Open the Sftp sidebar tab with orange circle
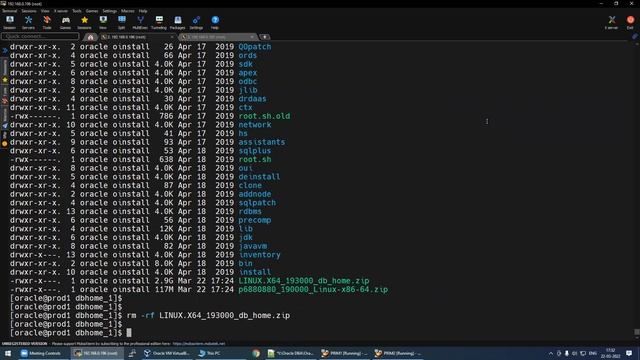 click(4, 139)
